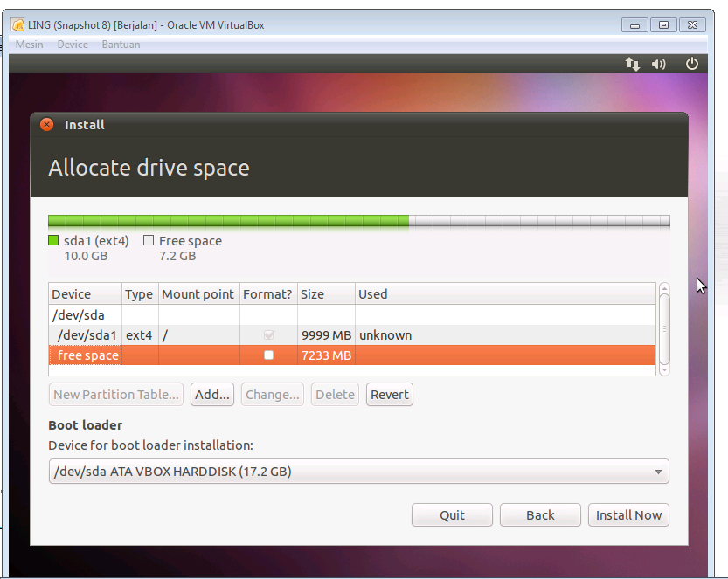Image resolution: width=728 pixels, height=579 pixels.
Task: Click the ext4 type cell
Action: pos(140,335)
